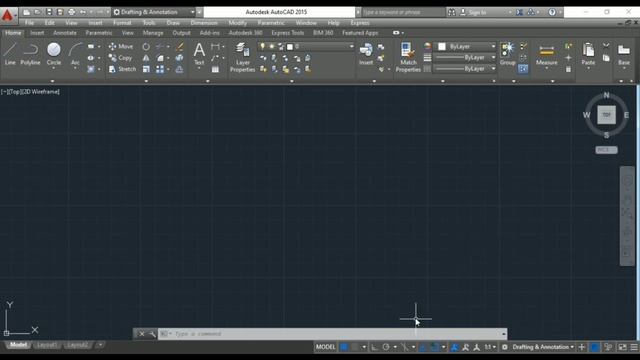Click the Move tool
Viewport: 640px width, 360px height.
click(x=121, y=47)
